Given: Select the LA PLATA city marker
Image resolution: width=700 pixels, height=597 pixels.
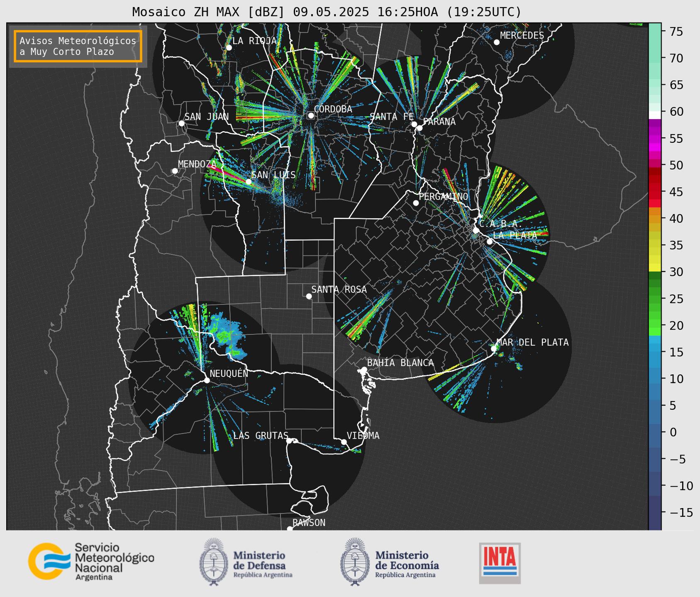Looking at the screenshot, I should tap(490, 242).
